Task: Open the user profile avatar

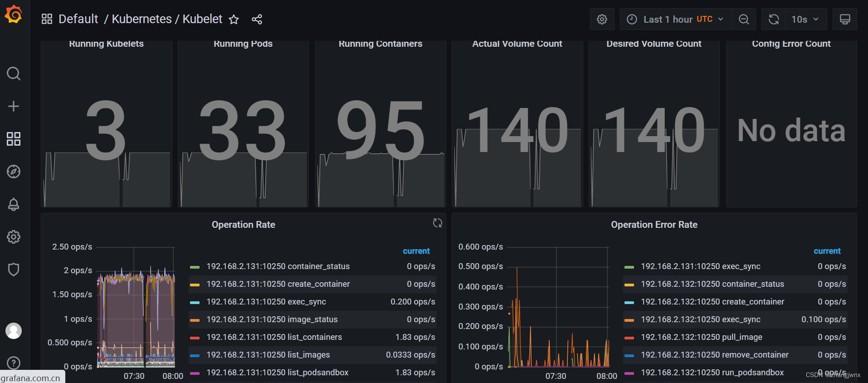Action: [x=14, y=331]
